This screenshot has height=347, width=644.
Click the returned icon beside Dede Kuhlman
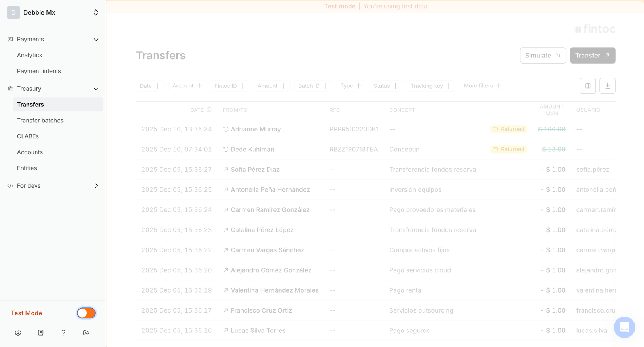[226, 149]
